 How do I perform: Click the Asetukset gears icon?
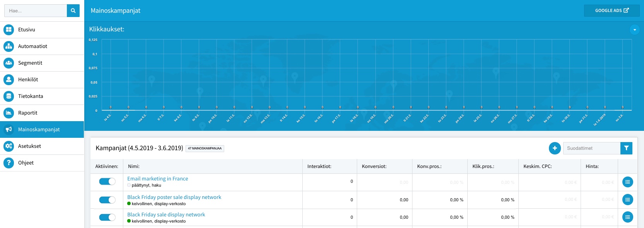pos(9,146)
